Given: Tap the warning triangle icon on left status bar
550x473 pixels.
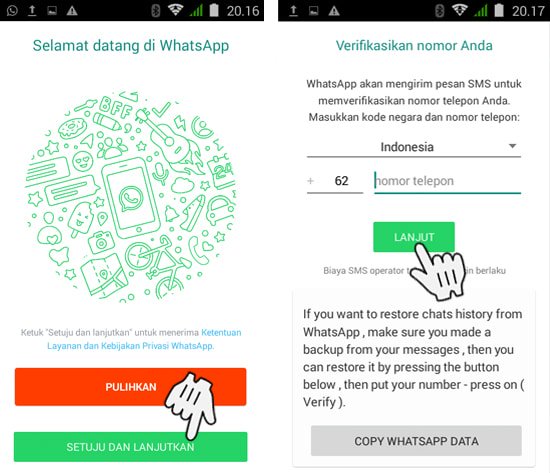Looking at the screenshot, I should click(72, 11).
